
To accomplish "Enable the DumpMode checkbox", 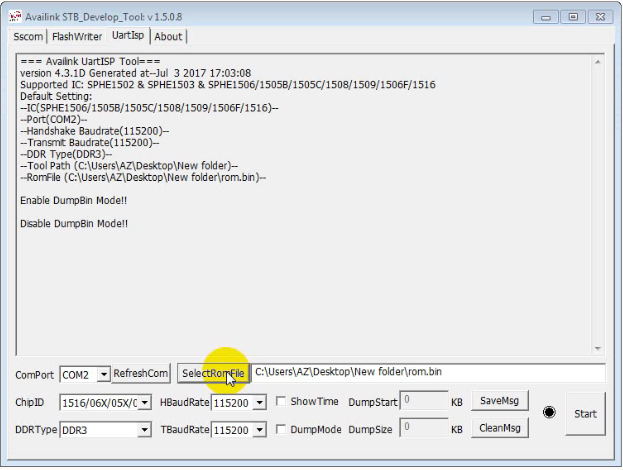I will [281, 429].
